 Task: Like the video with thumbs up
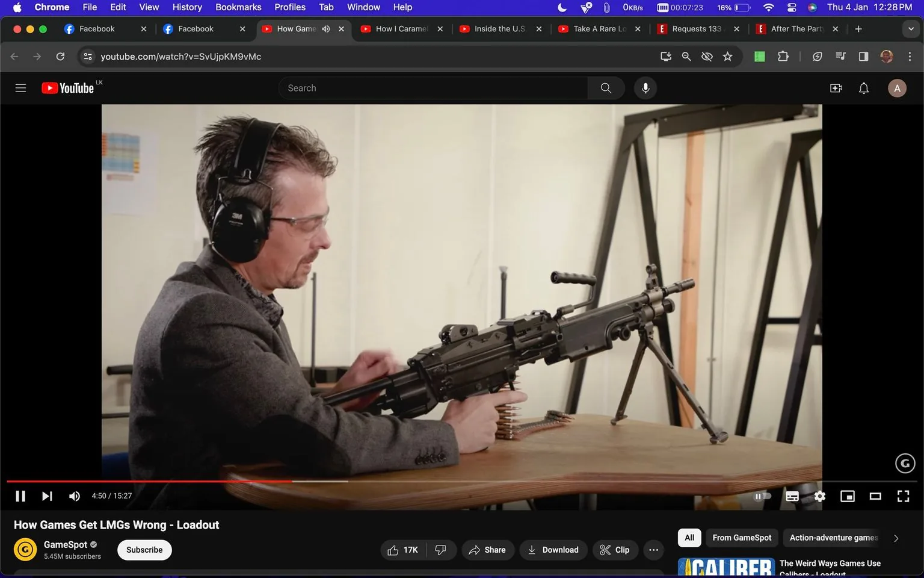[x=402, y=550]
